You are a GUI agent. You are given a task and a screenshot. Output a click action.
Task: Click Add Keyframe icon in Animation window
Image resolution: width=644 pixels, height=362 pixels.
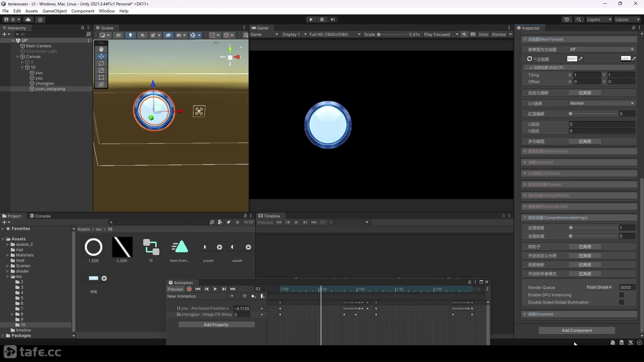(x=254, y=296)
